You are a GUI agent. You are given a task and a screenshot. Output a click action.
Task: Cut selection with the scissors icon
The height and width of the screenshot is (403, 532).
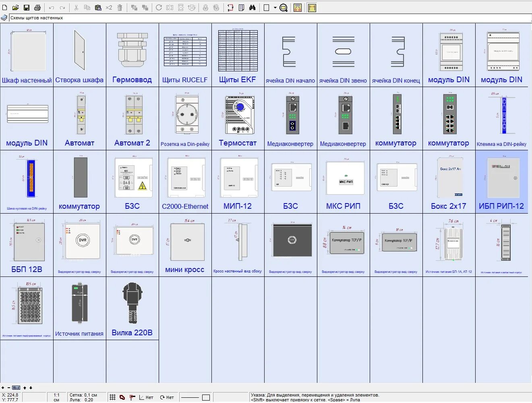76,8
